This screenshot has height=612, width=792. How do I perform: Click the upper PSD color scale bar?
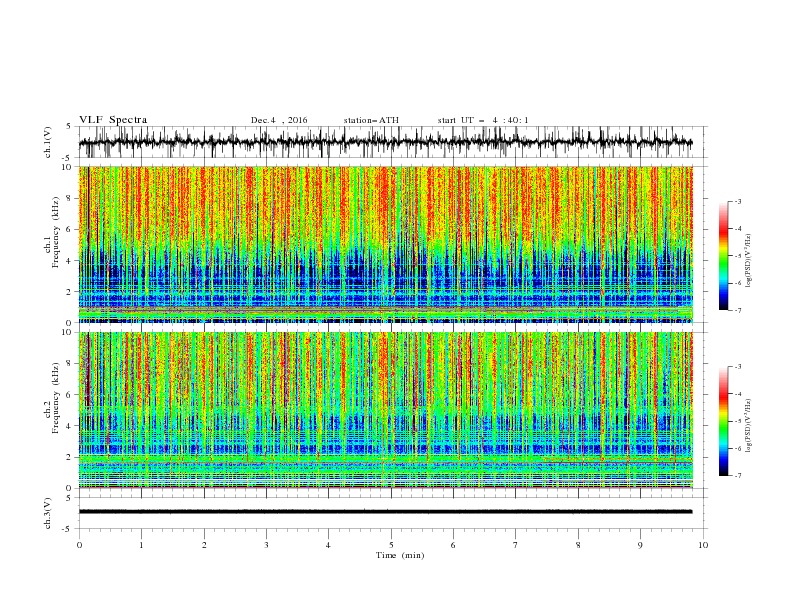[x=723, y=256]
